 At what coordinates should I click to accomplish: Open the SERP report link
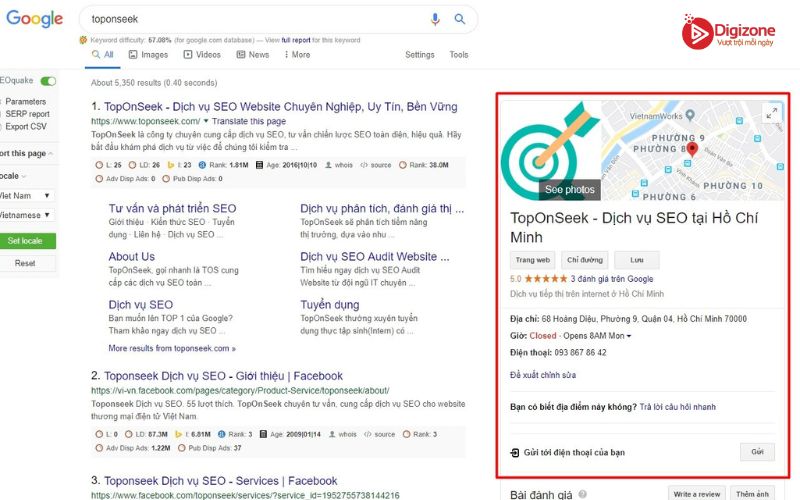pyautogui.click(x=28, y=114)
